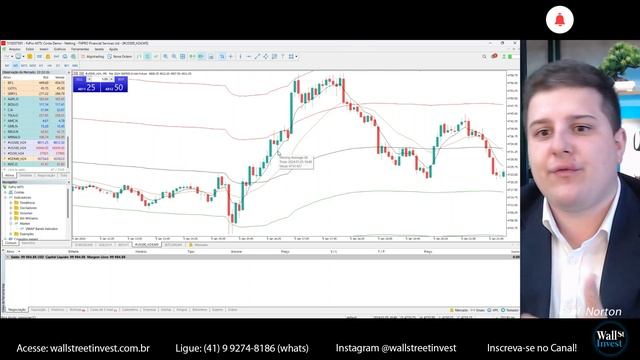This screenshot has height=360, width=640.
Task: Switch chart to line chart mode
Action: tap(156, 57)
